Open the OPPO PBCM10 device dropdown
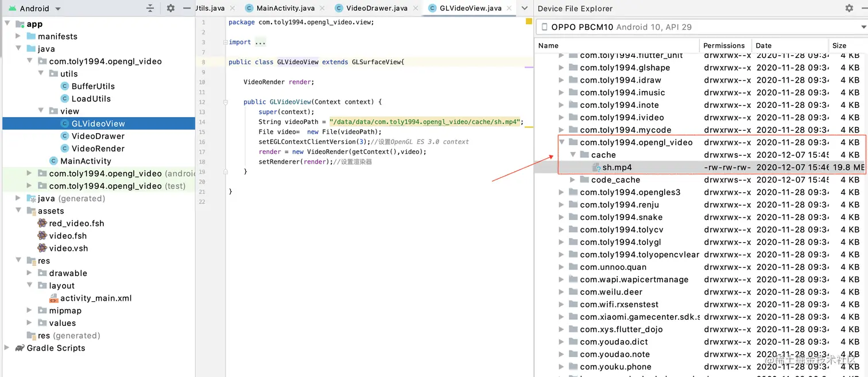 (701, 27)
